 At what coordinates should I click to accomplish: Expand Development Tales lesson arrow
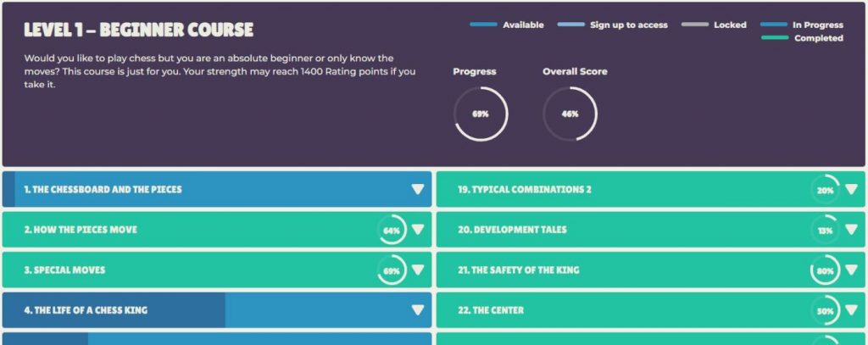[x=851, y=230]
